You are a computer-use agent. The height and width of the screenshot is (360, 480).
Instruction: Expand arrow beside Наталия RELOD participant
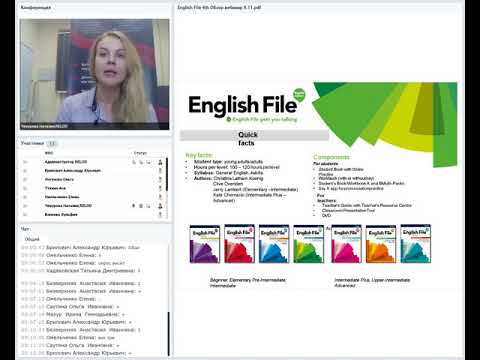pos(25,206)
